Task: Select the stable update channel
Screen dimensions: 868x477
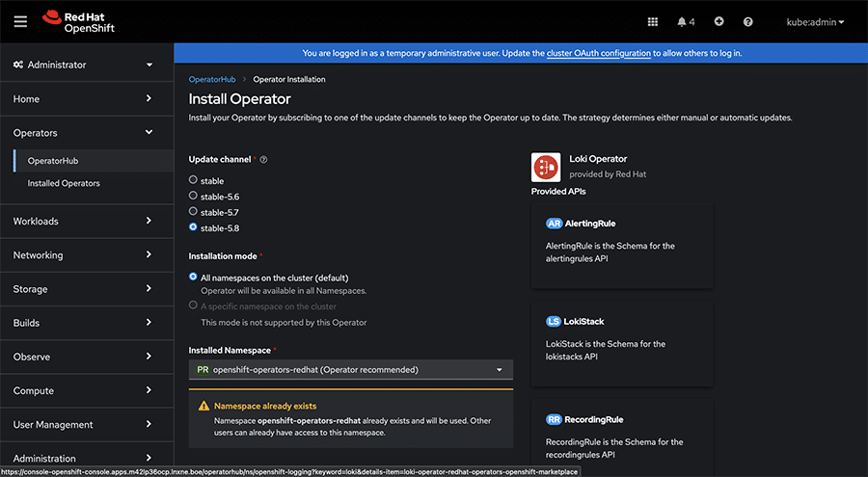Action: point(194,180)
